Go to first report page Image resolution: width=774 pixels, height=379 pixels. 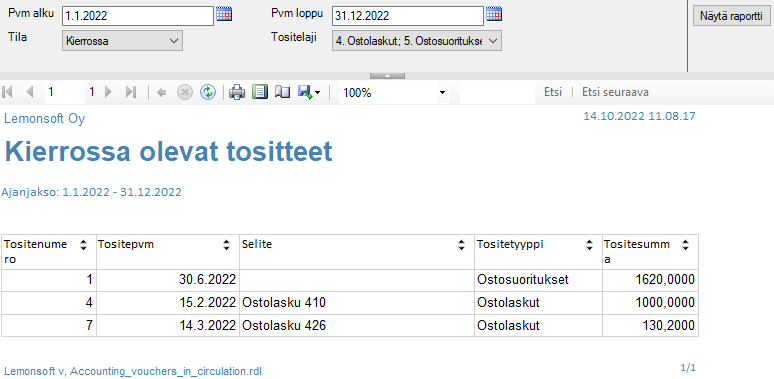8,92
